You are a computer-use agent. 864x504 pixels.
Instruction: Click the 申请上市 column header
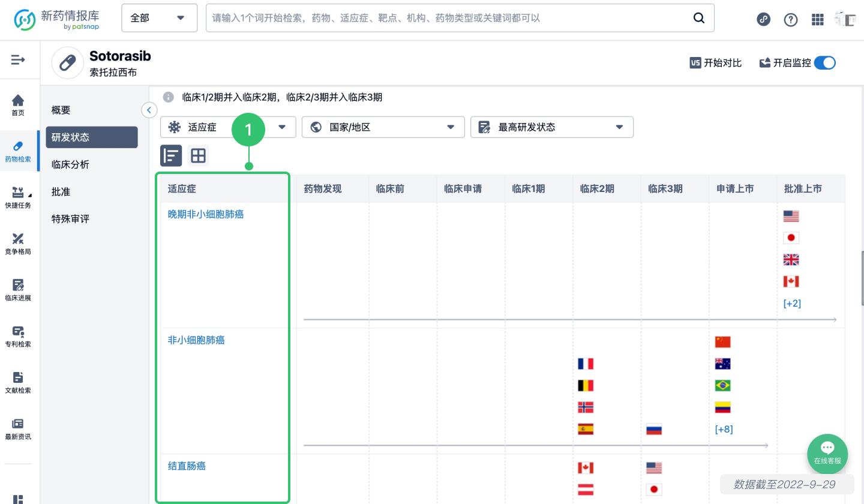[x=735, y=188]
